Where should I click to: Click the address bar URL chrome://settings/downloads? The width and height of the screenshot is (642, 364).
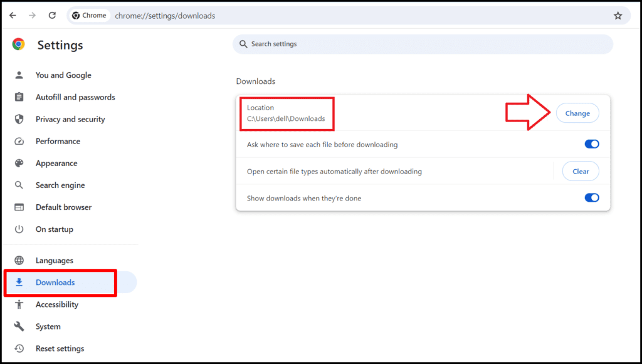pyautogui.click(x=165, y=16)
